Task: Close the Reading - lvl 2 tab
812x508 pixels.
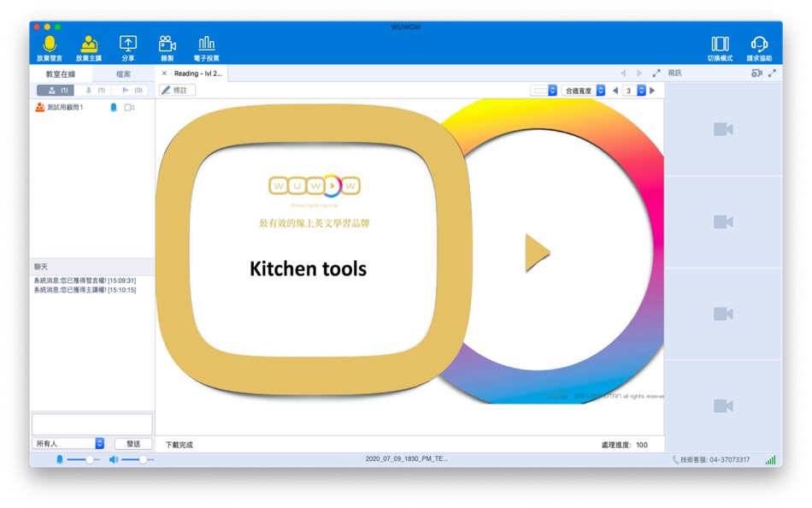Action: pos(164,74)
